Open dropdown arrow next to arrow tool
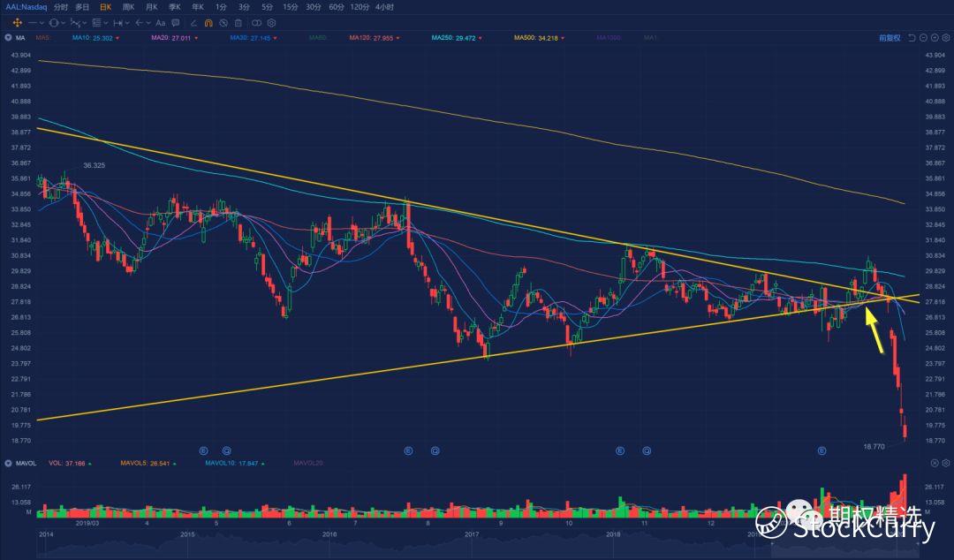This screenshot has height=560, width=954. [148, 23]
